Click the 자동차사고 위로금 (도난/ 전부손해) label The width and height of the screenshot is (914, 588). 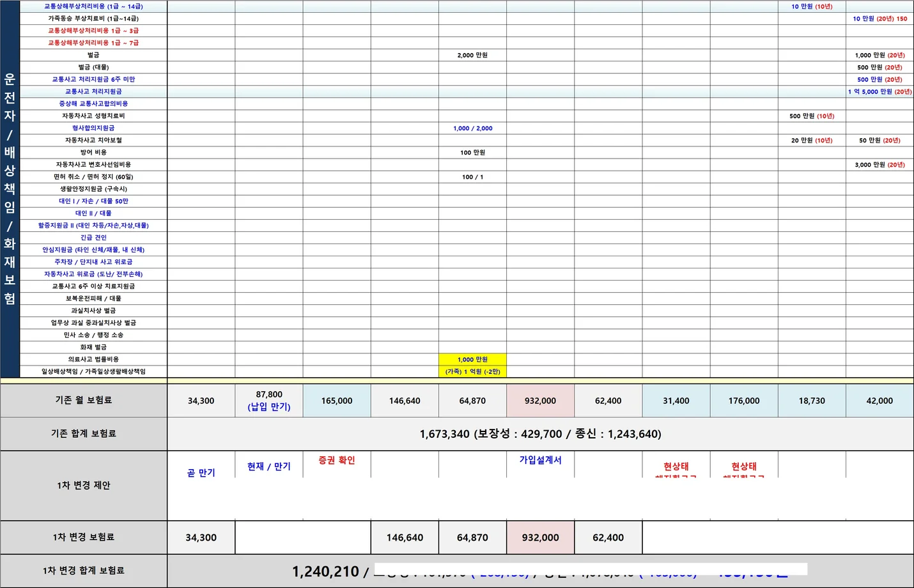tap(93, 274)
